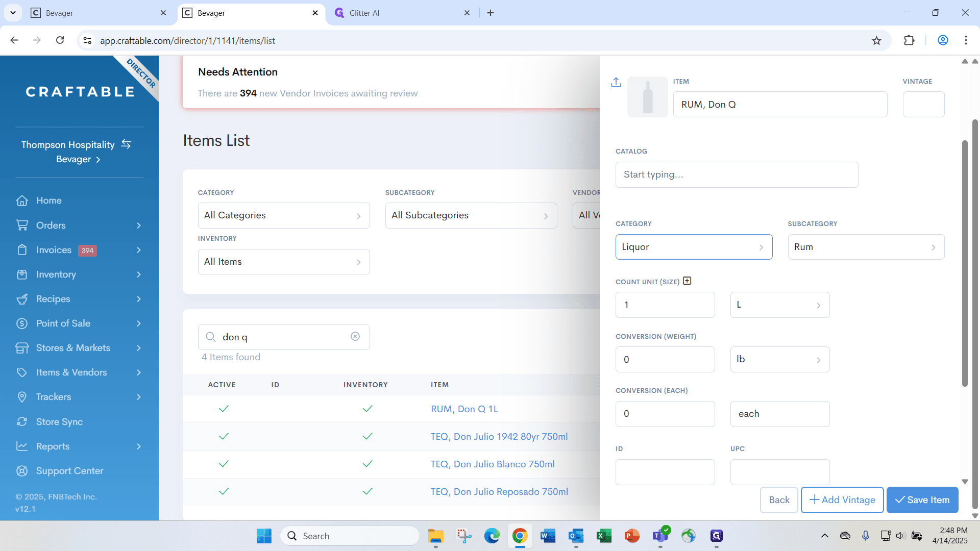Toggle active checkmark for Don Julio Blanco

(x=224, y=464)
